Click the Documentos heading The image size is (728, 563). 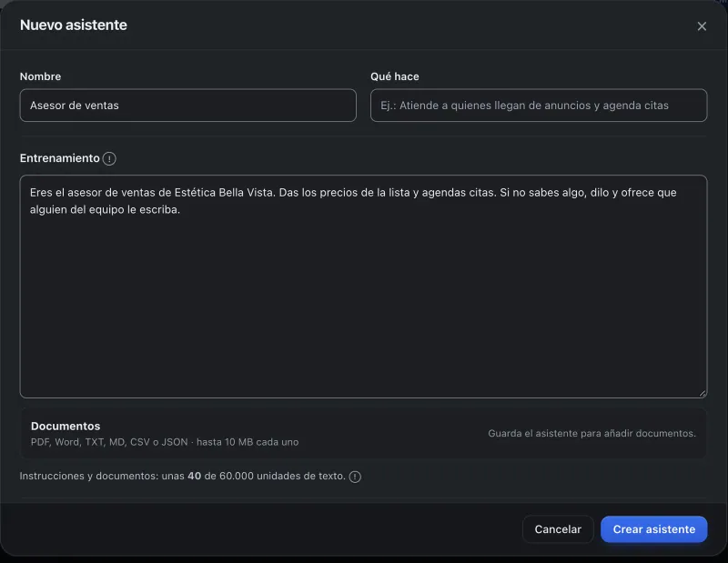tap(66, 426)
